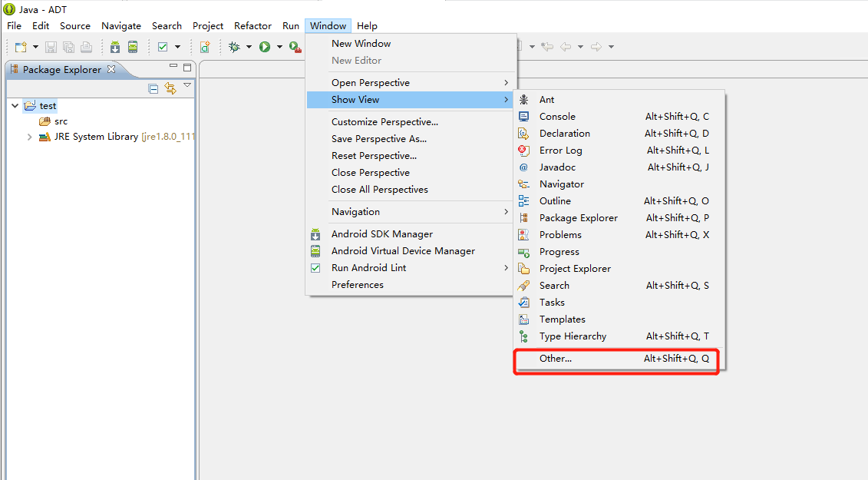Open Android SDK Manager from the toolbar
Viewport: 868px width, 480px height.
coord(115,47)
